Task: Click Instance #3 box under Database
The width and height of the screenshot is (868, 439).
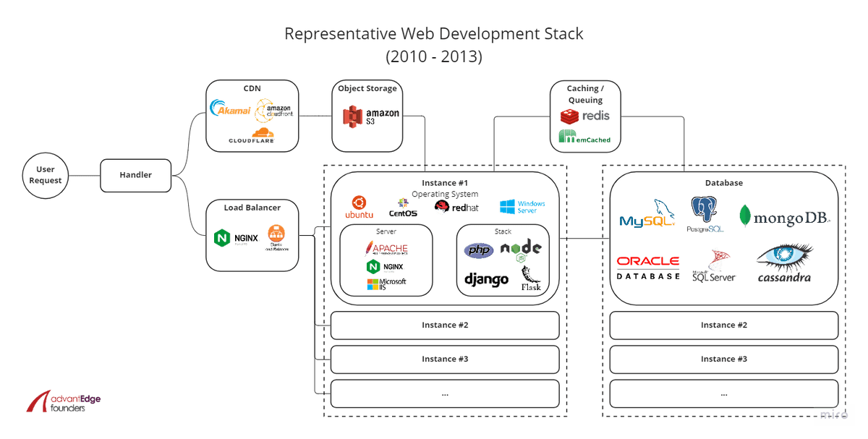Action: (x=724, y=359)
